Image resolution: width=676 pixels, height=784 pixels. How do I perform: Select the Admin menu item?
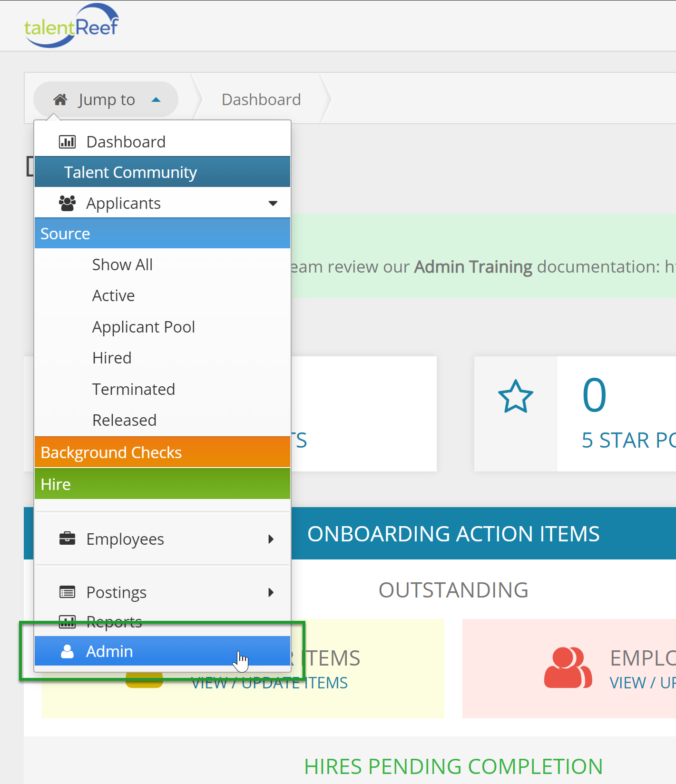tap(109, 651)
